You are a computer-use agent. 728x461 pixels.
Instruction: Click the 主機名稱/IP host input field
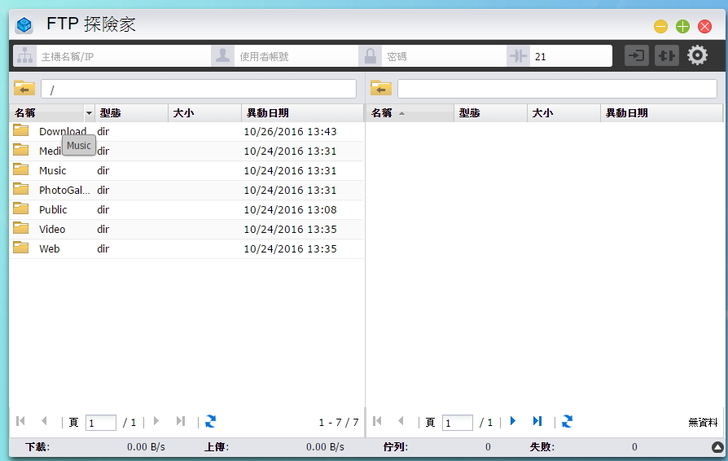(122, 57)
